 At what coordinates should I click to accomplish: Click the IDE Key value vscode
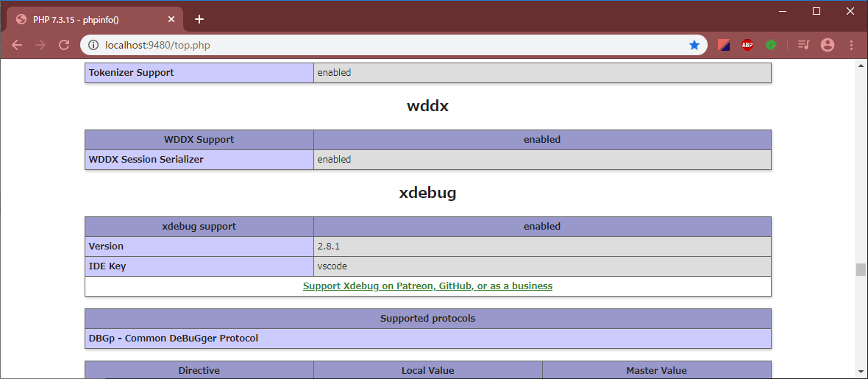coord(332,266)
